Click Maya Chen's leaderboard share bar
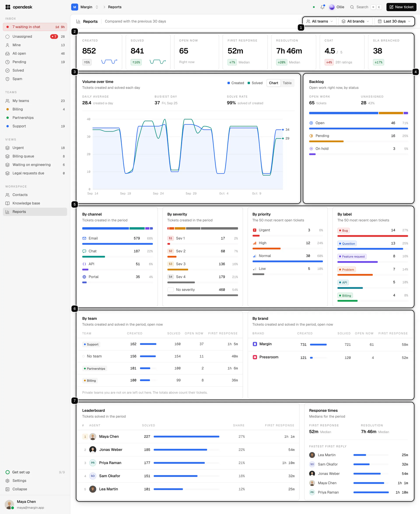The image size is (420, 514). pos(186,436)
